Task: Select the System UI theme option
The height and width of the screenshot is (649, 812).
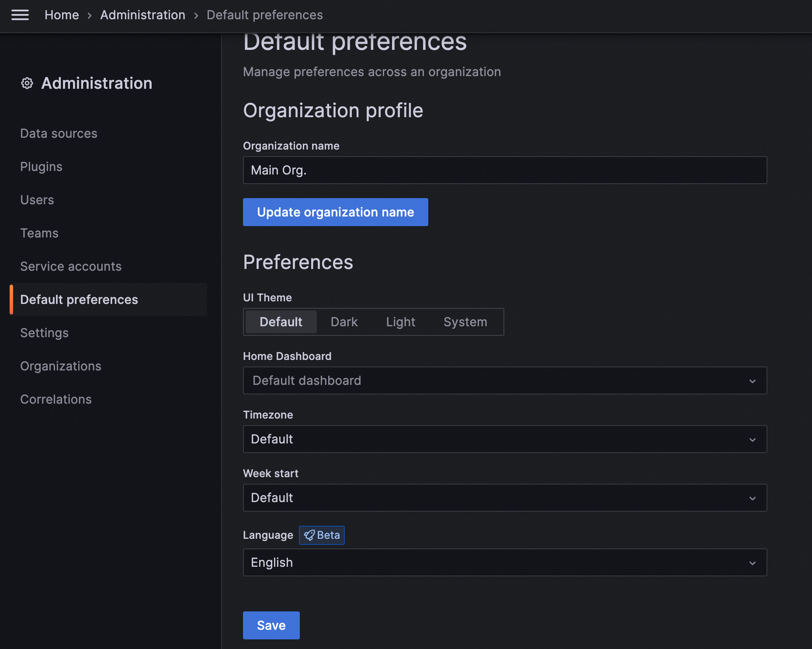Action: [x=465, y=322]
